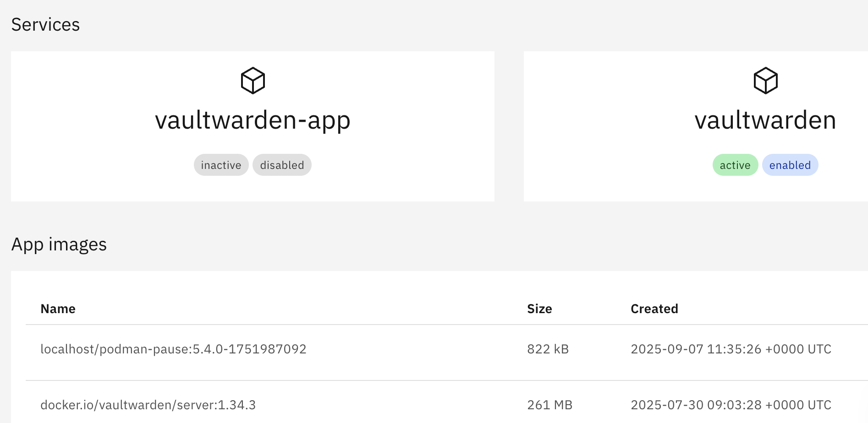This screenshot has height=423, width=868.
Task: Click the vaultwarden-app cube icon
Action: 253,81
